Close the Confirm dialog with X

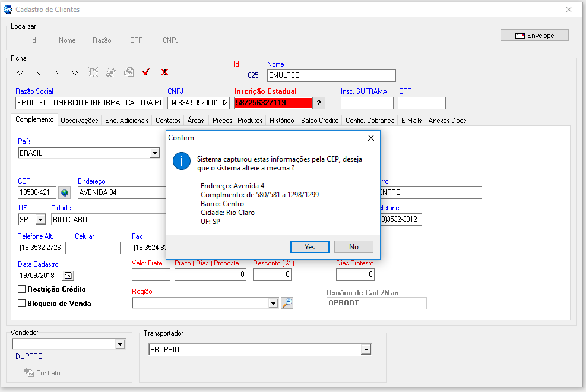click(371, 138)
